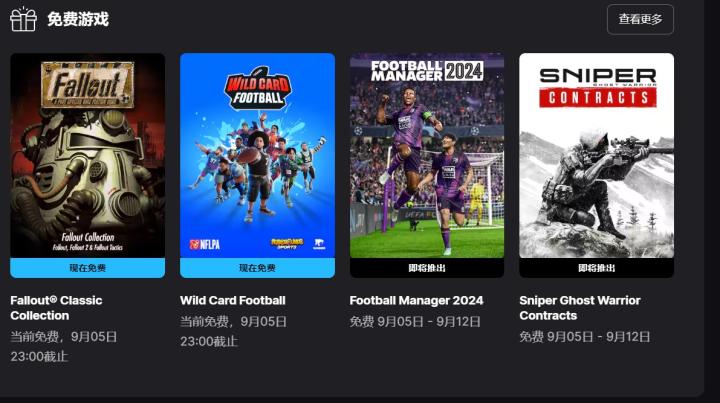Click the 现在免费 banner under Wild Card Football
This screenshot has height=403, width=720.
point(257,268)
